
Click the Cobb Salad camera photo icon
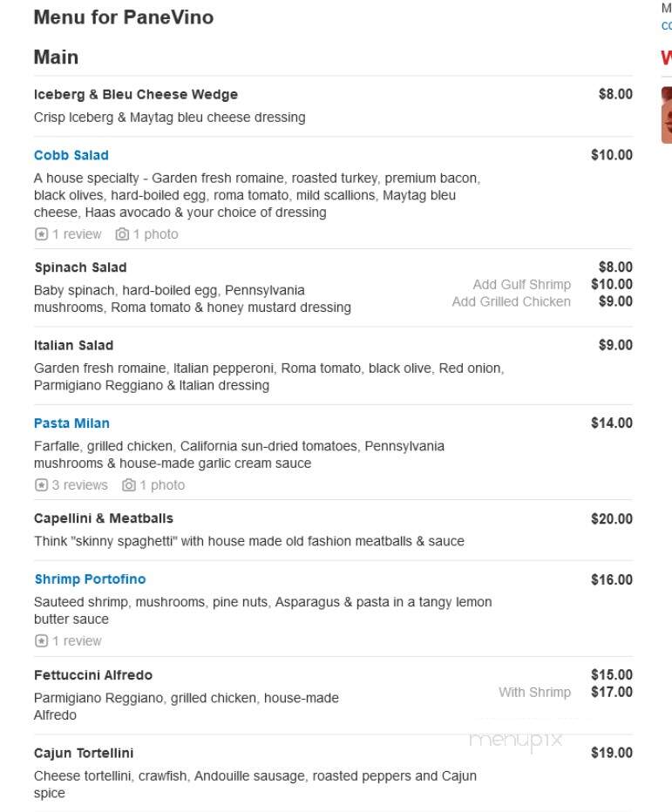tap(122, 234)
